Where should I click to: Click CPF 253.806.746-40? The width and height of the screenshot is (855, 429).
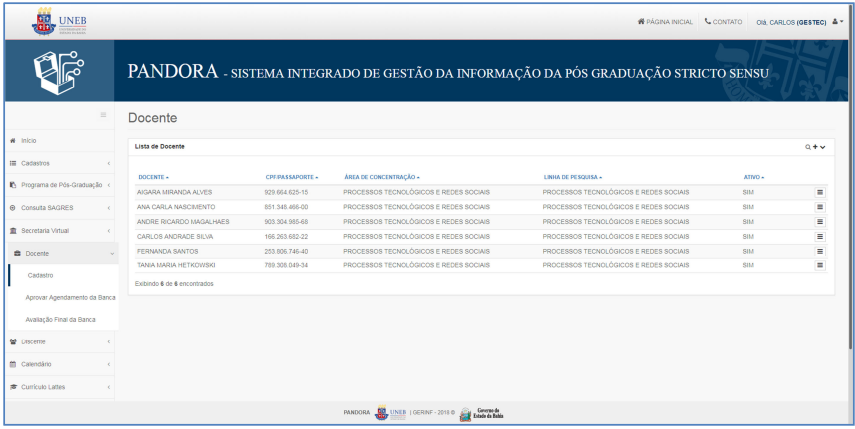pyautogui.click(x=286, y=251)
